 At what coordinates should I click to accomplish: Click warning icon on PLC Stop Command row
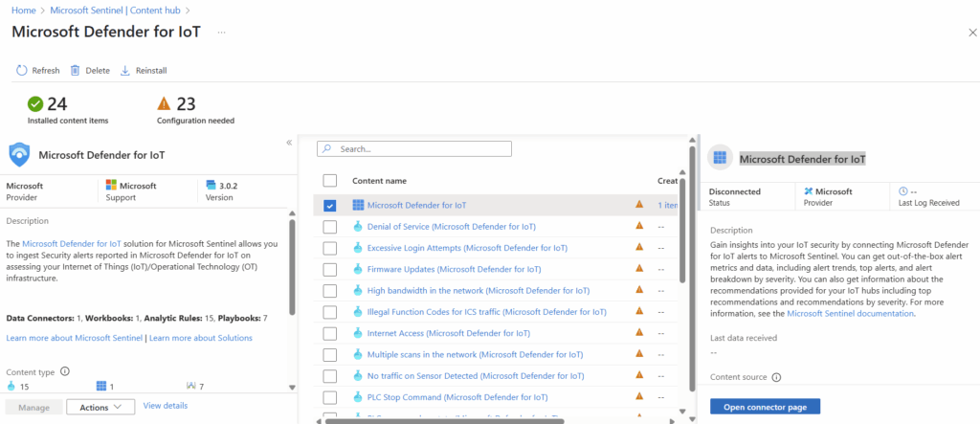[x=638, y=396]
